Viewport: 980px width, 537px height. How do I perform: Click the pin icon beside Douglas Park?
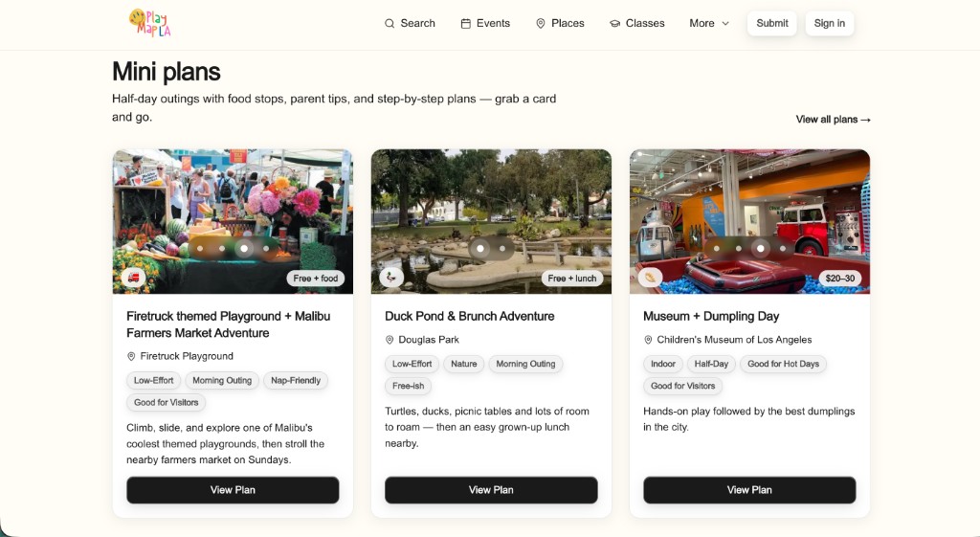390,340
